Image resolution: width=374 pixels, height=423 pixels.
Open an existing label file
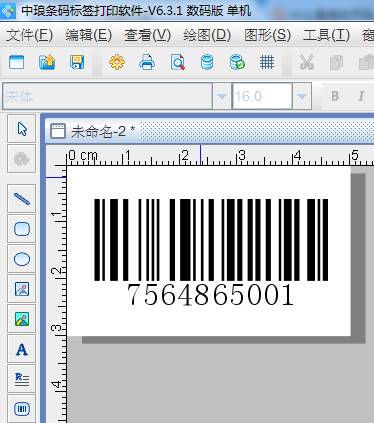[47, 62]
